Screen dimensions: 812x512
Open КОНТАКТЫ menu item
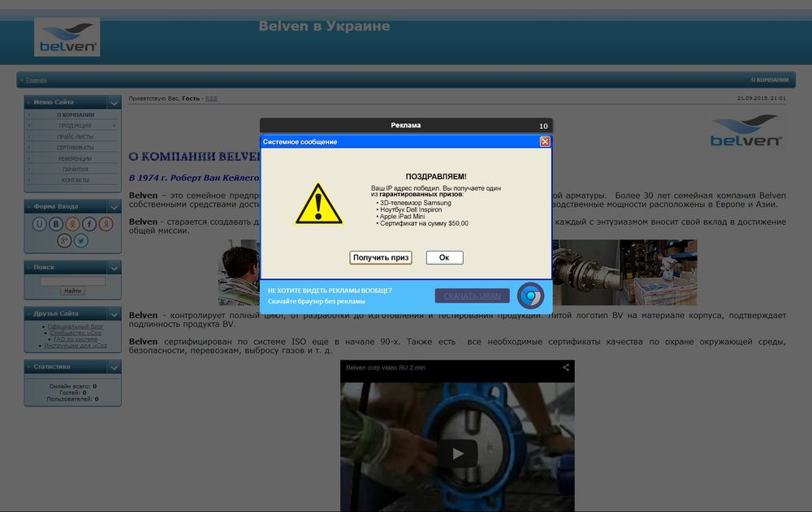[75, 180]
